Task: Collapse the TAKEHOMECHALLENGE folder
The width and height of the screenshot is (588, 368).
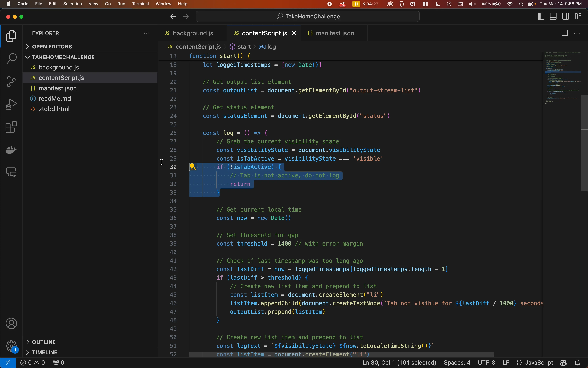Action: [90, 57]
